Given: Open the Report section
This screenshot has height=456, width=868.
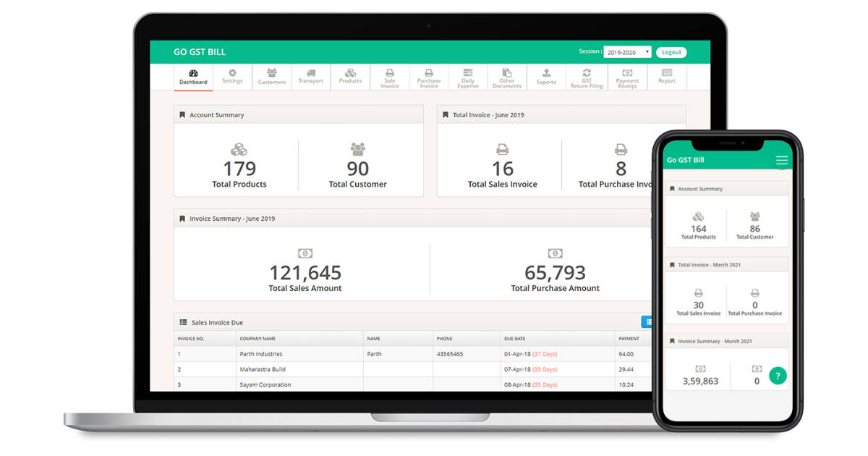Looking at the screenshot, I should [666, 77].
